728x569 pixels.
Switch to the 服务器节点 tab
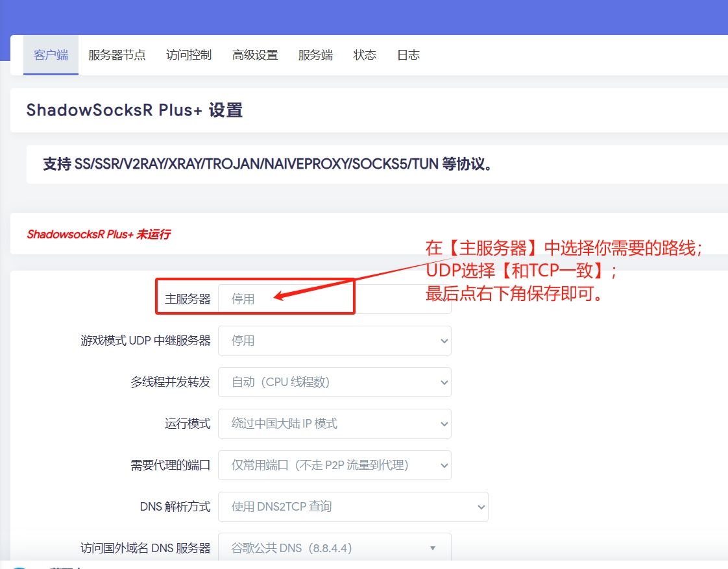[117, 55]
